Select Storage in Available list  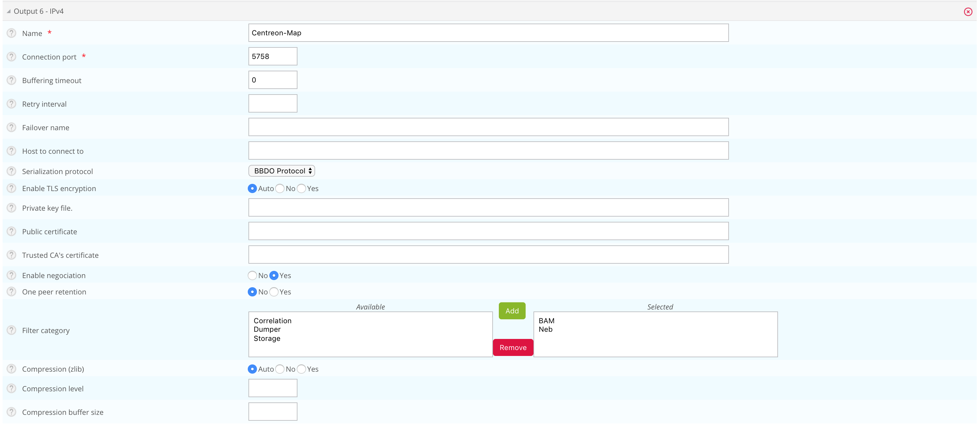267,338
